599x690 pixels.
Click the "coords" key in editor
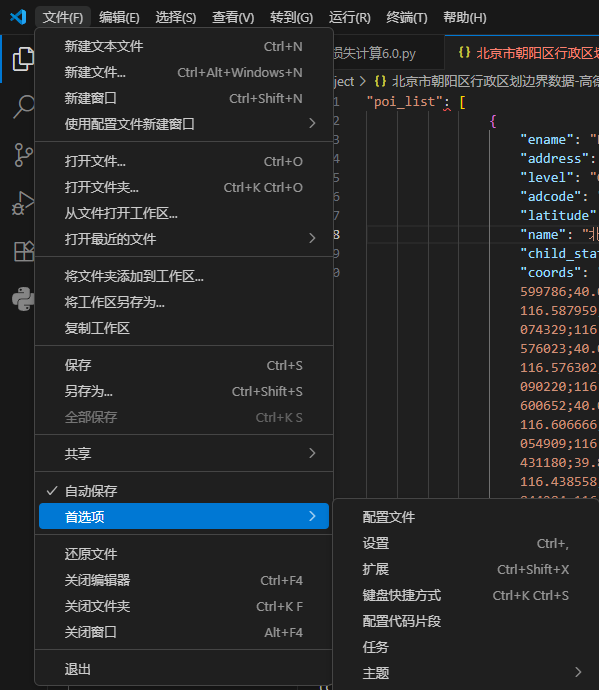(x=551, y=272)
